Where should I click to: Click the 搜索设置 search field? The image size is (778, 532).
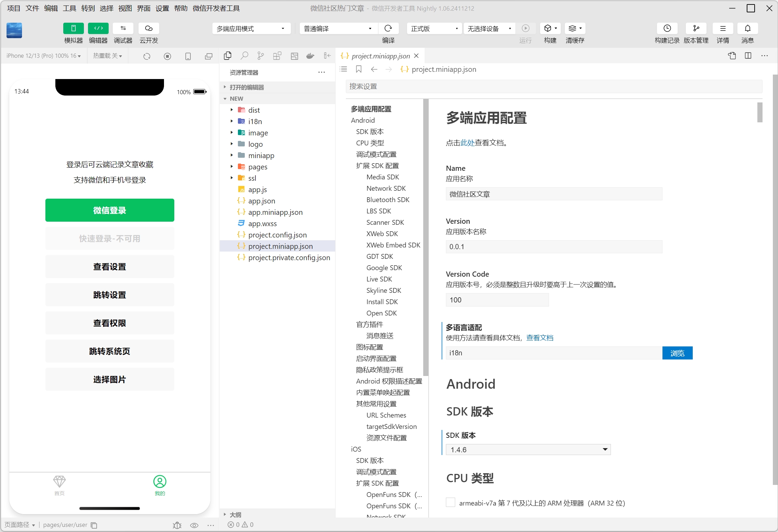[554, 86]
